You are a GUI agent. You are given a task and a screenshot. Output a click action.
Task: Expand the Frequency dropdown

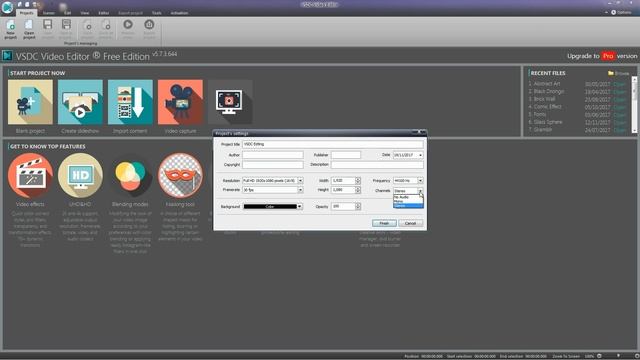(x=420, y=180)
